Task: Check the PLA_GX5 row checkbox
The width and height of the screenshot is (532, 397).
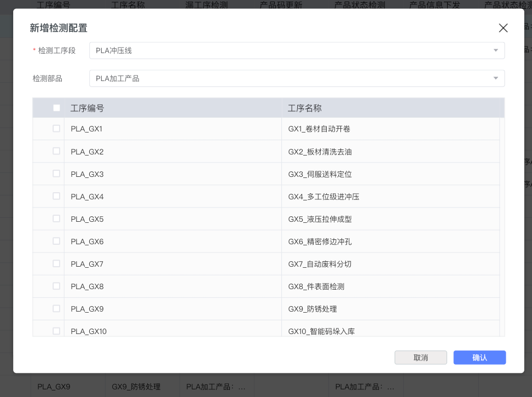Action: (56, 218)
